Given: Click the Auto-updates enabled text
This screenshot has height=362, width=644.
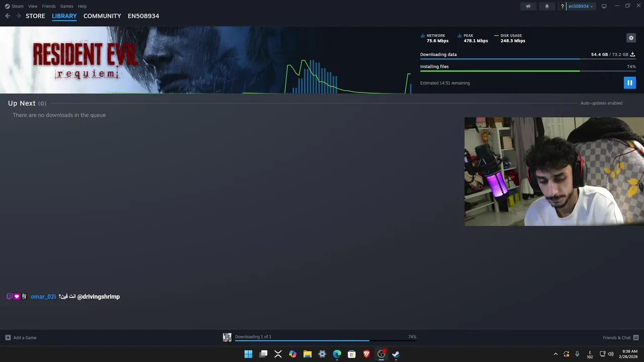Looking at the screenshot, I should click(601, 103).
